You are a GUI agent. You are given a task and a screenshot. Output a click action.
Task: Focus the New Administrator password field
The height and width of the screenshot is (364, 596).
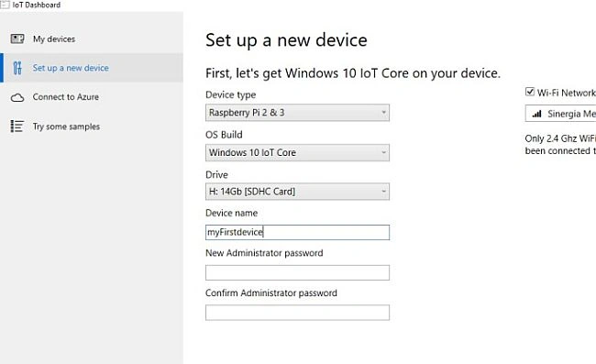click(x=297, y=272)
